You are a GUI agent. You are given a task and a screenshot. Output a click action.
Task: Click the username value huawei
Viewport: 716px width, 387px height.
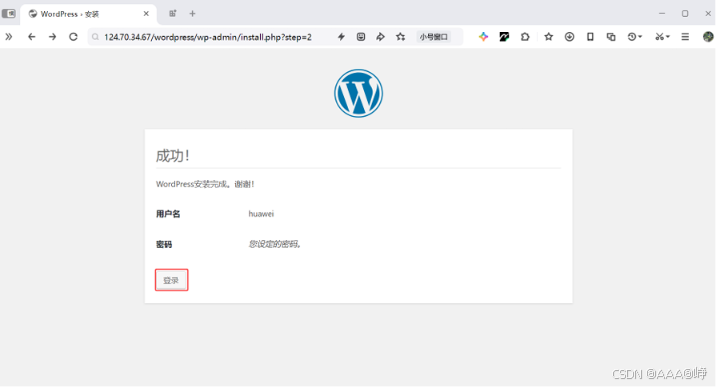pyautogui.click(x=261, y=214)
